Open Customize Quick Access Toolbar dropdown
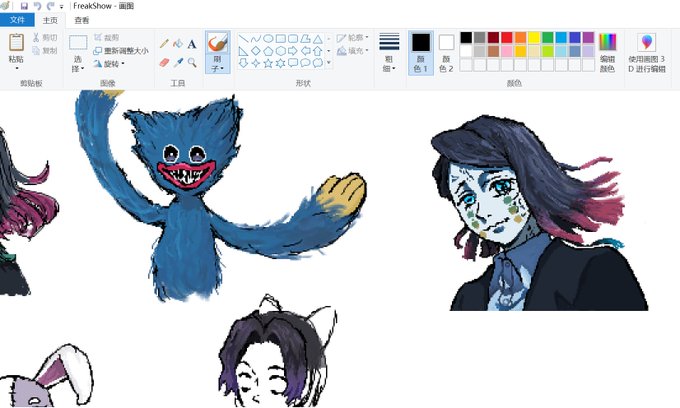Viewport: 680px width, 408px height. [62, 7]
